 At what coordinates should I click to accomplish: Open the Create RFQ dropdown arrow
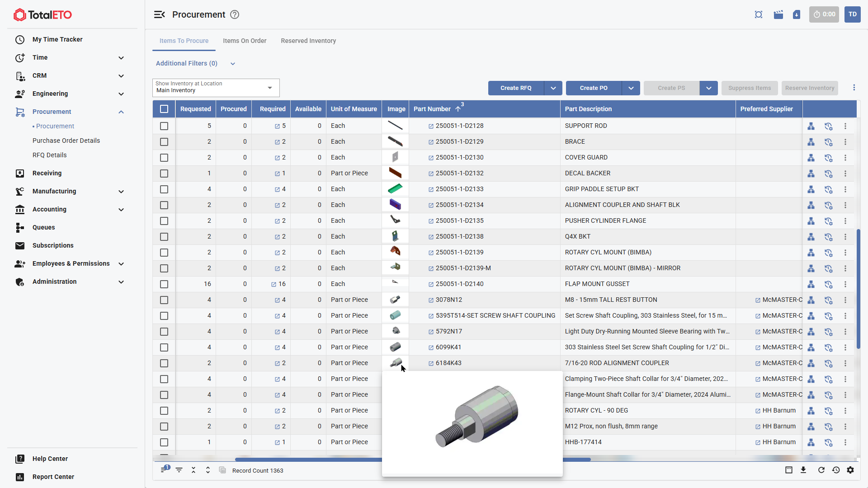pos(553,88)
